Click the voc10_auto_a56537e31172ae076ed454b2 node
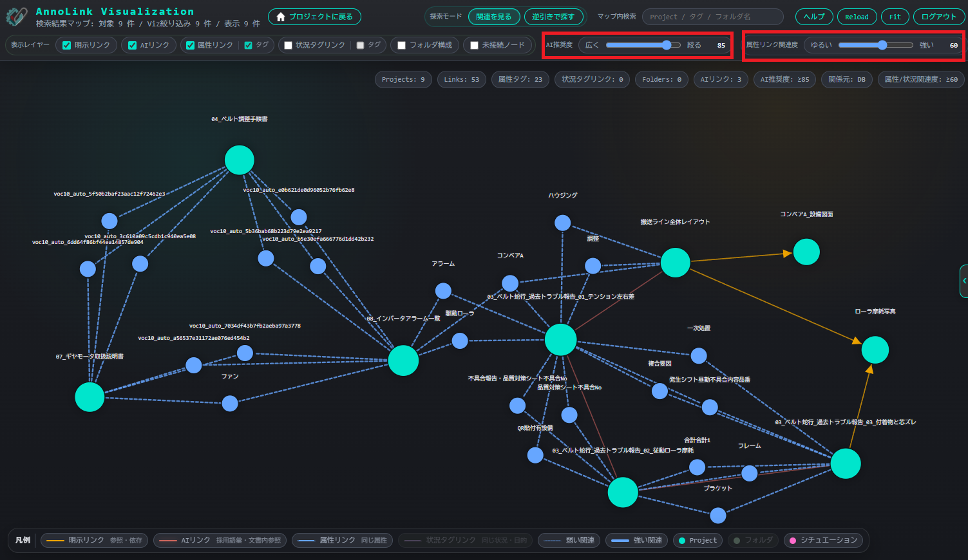 point(194,365)
